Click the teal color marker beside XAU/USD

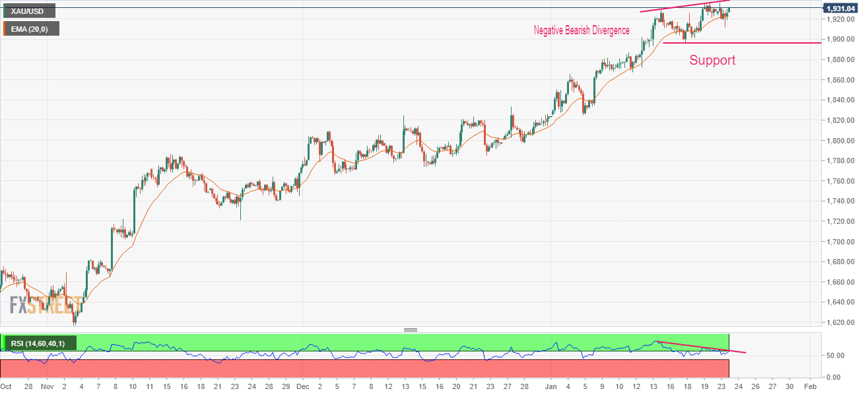[5, 11]
